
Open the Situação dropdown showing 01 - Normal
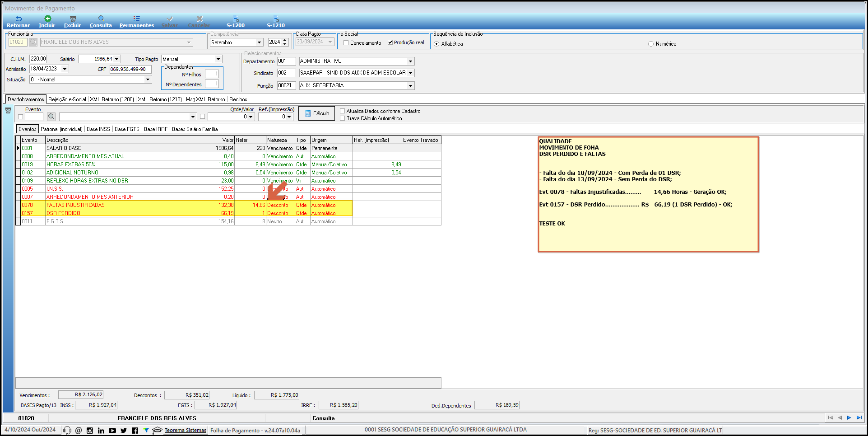pos(148,80)
